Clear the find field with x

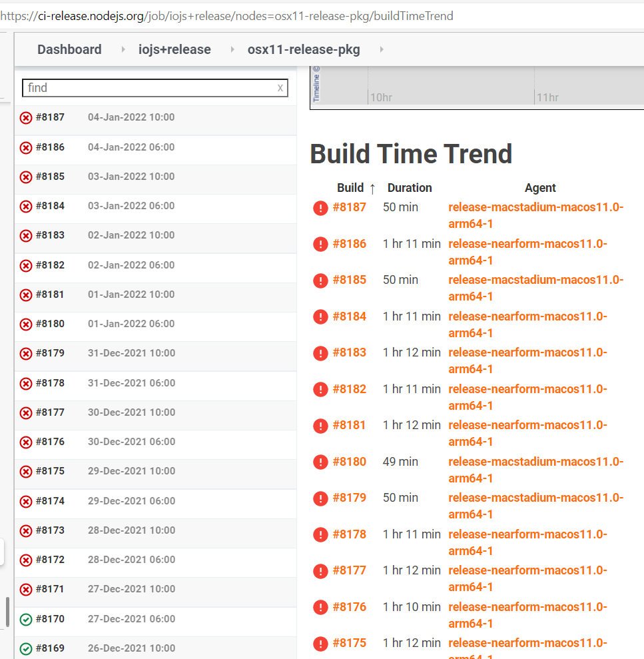(x=280, y=88)
